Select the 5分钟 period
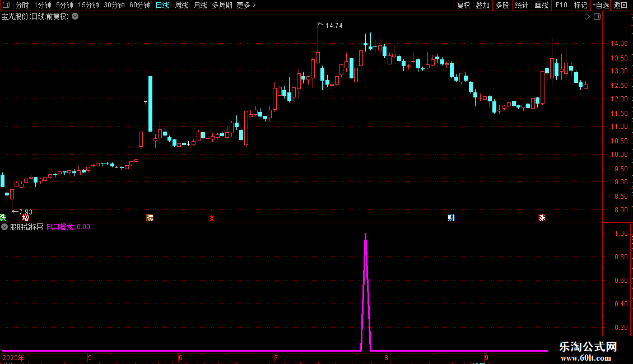The width and height of the screenshot is (633, 364). point(64,5)
